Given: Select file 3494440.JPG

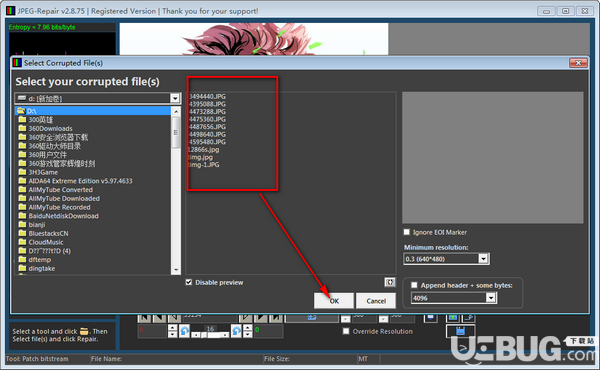Looking at the screenshot, I should click(207, 96).
